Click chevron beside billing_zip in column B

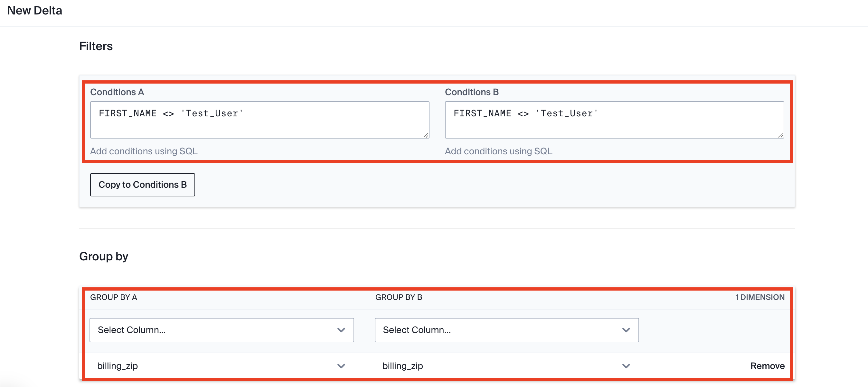pos(626,366)
